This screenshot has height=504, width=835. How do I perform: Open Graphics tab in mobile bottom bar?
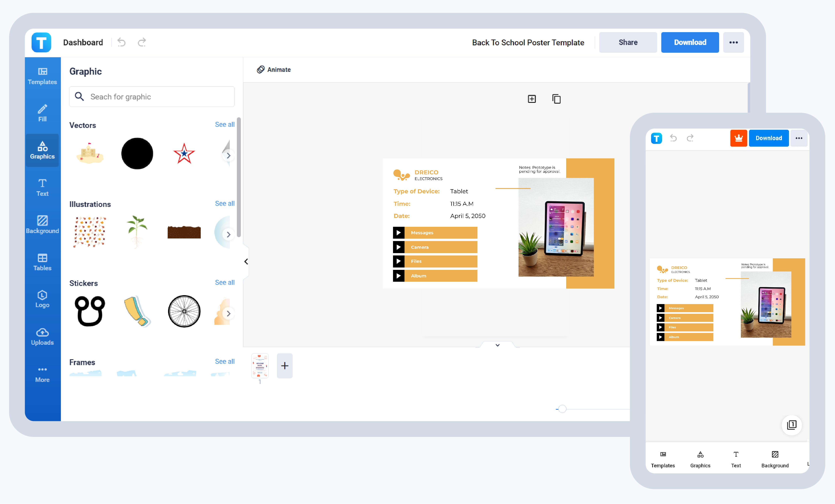[x=700, y=459]
